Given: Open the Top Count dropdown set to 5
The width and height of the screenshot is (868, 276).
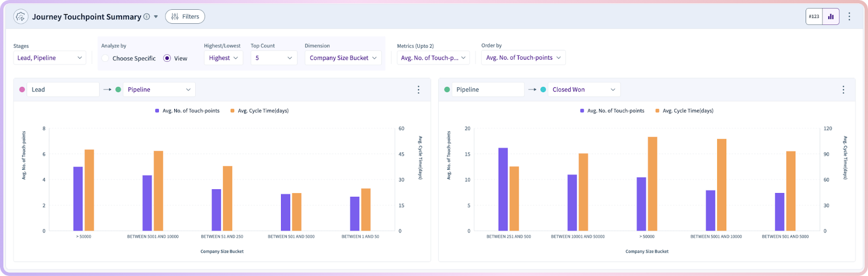Looking at the screenshot, I should point(274,58).
